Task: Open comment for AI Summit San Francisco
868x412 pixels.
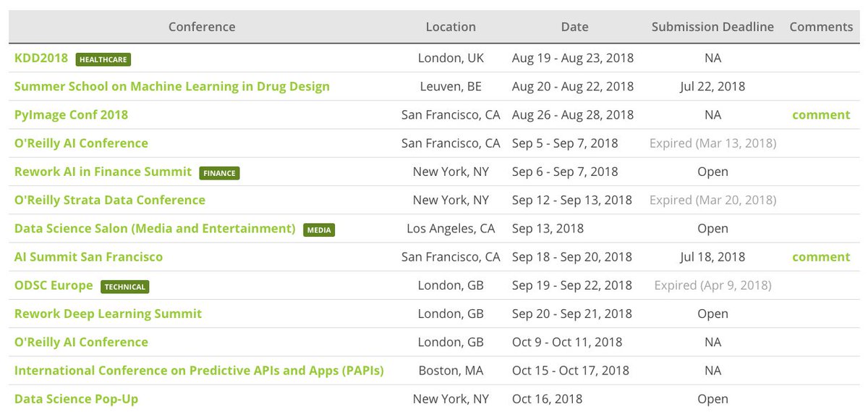Action: tap(821, 256)
